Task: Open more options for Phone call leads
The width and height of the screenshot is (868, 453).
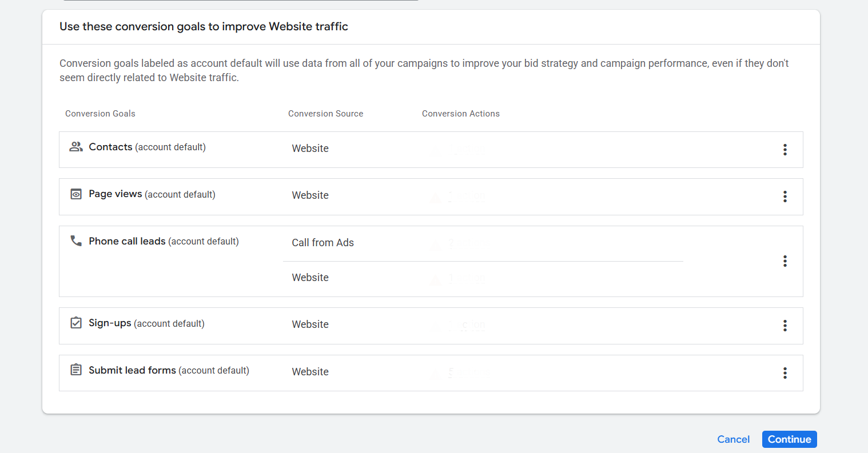Action: click(x=785, y=261)
